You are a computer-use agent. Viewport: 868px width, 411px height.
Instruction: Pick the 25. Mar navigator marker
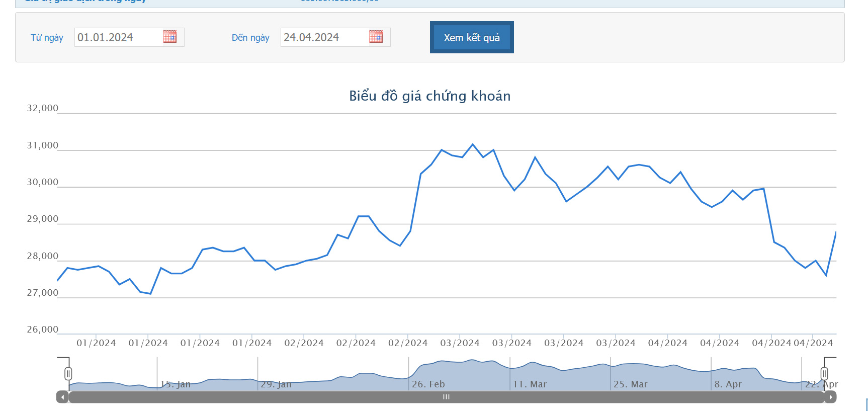(x=630, y=384)
